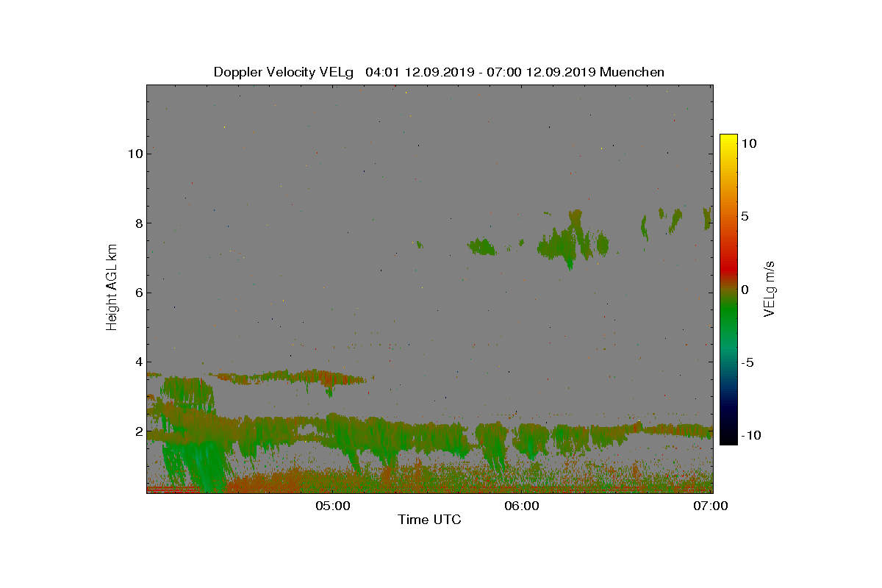882x588 pixels.
Task: Click the height axis label "4"
Action: coord(137,362)
